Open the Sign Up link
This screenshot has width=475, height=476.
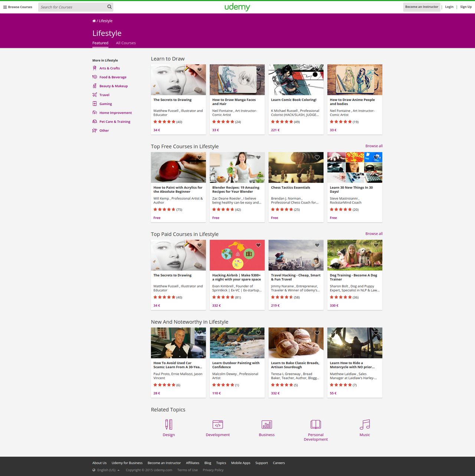466,7
